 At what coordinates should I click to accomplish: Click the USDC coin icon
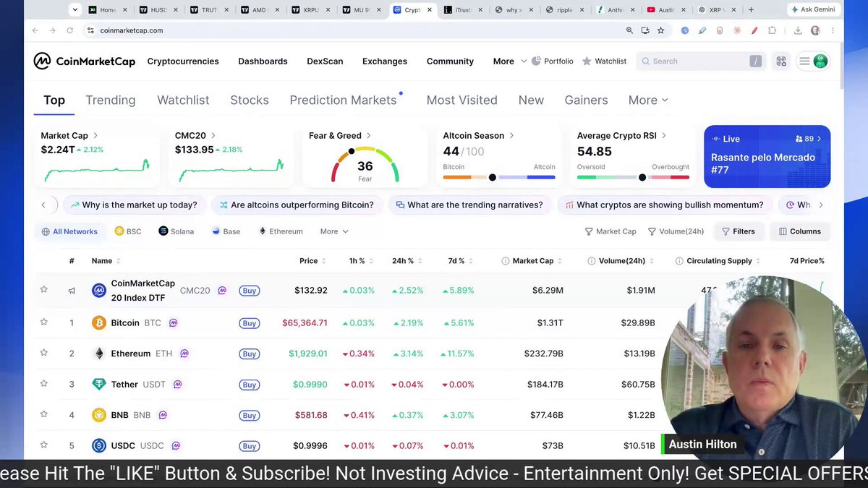click(99, 446)
